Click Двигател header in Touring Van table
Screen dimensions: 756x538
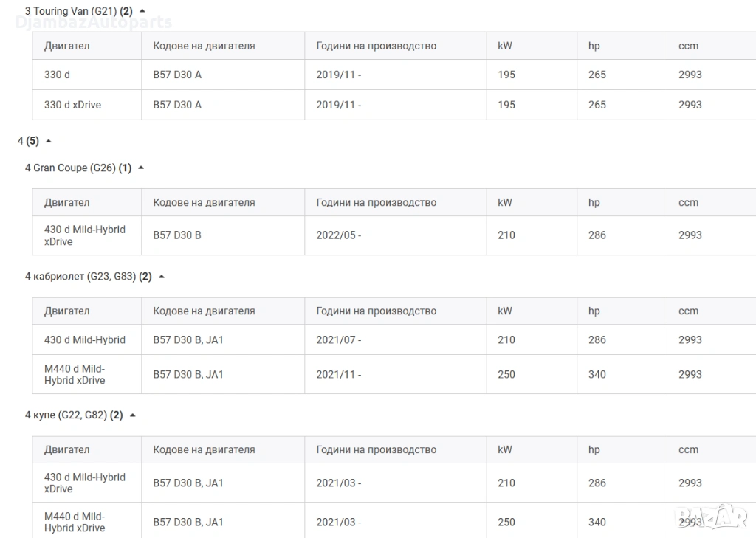[x=67, y=46]
